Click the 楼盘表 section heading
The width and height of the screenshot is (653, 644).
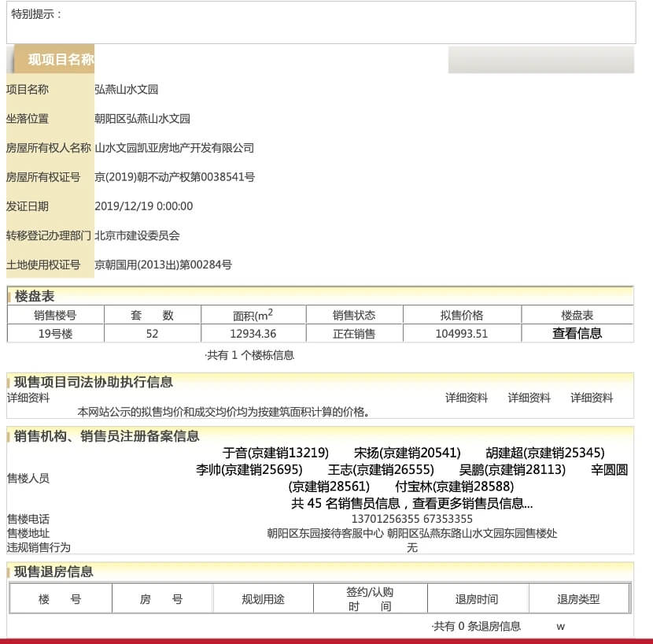pos(35,296)
